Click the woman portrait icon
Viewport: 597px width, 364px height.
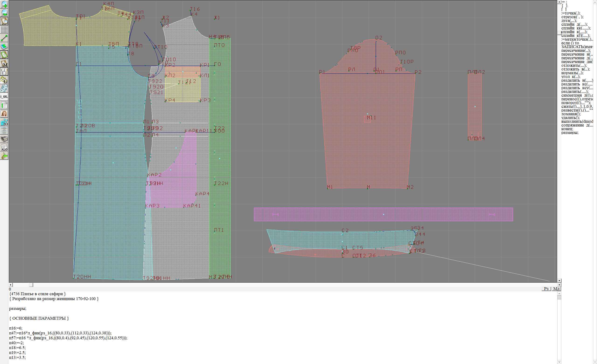(x=4, y=114)
